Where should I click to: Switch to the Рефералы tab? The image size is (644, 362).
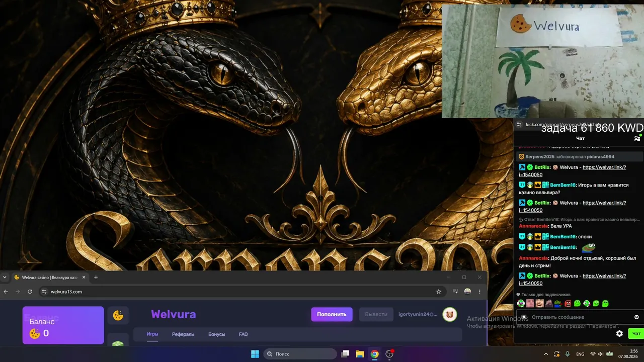click(183, 334)
